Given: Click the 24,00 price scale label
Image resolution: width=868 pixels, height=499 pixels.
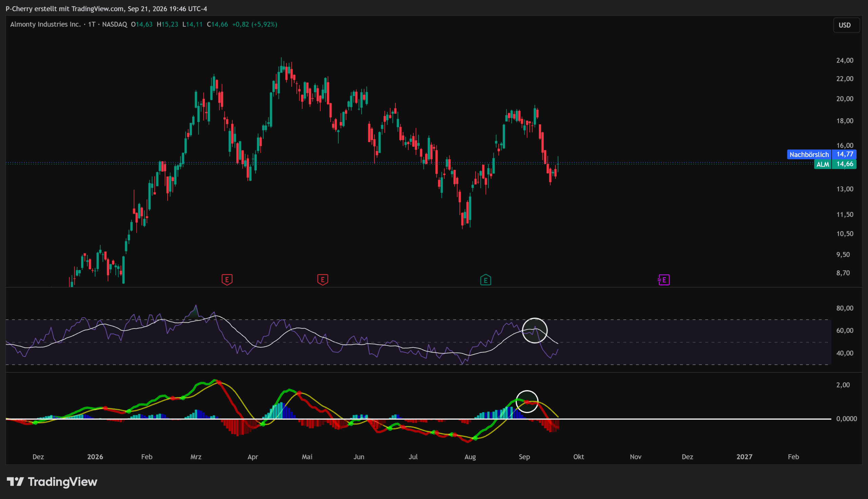Looking at the screenshot, I should [845, 61].
